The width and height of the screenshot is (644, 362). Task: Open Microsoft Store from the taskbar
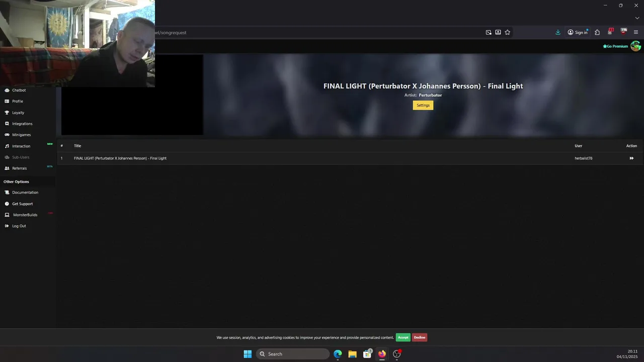click(x=367, y=354)
